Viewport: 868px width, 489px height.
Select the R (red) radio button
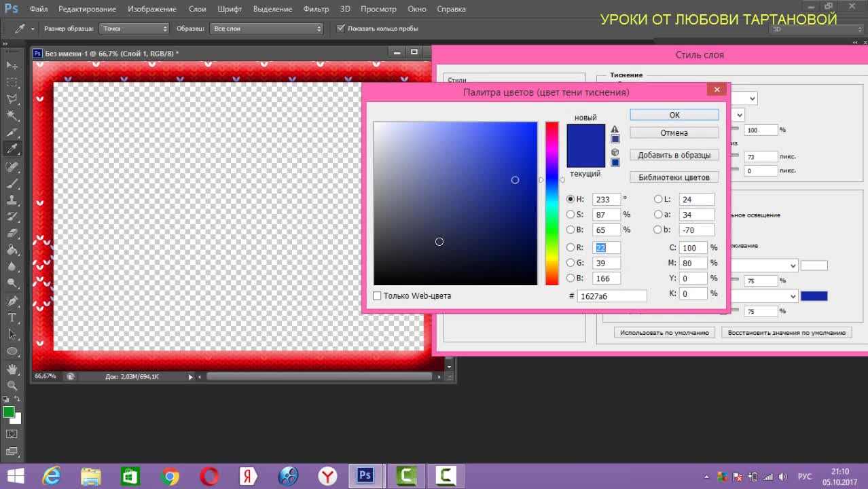pyautogui.click(x=571, y=248)
